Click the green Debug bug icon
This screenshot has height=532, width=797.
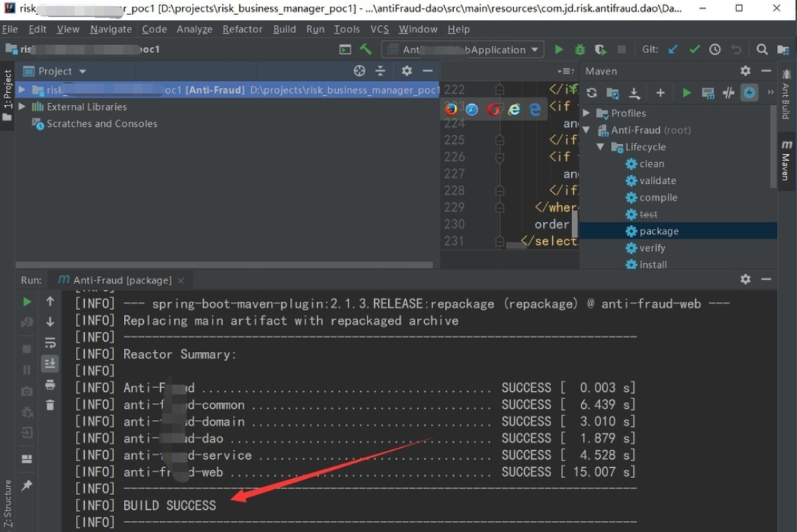pyautogui.click(x=580, y=49)
